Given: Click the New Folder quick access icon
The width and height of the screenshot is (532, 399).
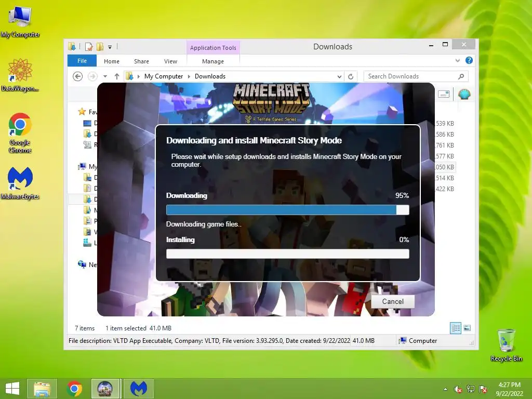Looking at the screenshot, I should pos(100,46).
